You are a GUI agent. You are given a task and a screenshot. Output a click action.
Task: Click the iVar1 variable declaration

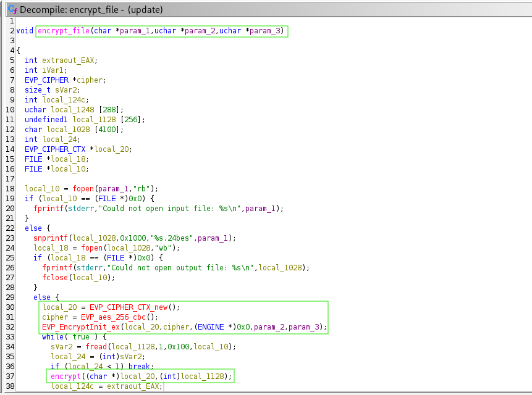pyautogui.click(x=53, y=70)
